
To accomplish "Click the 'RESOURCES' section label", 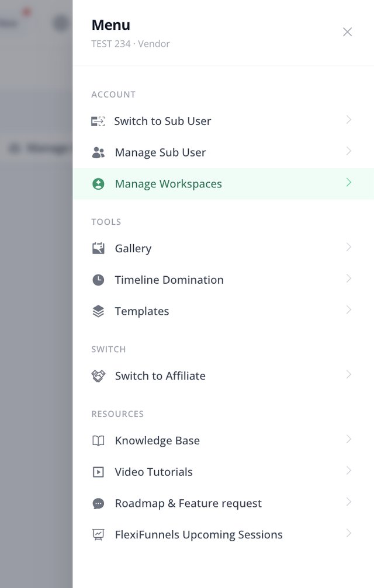I will pyautogui.click(x=117, y=414).
